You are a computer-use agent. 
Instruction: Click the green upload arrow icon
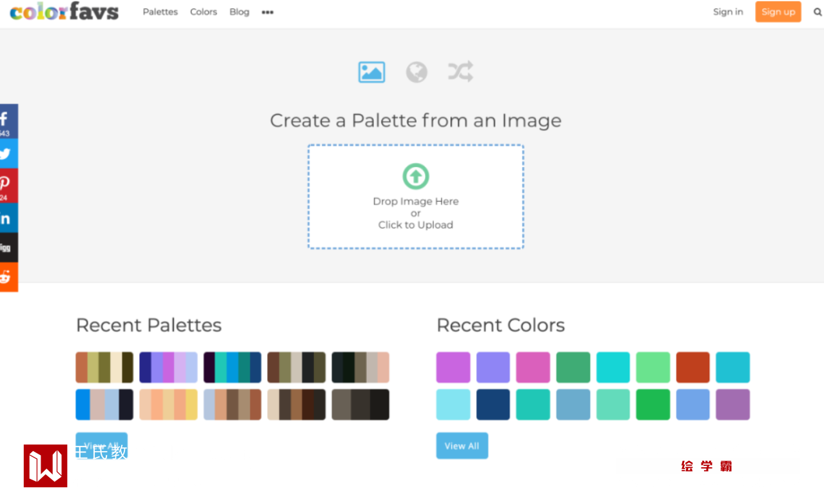[x=416, y=176]
